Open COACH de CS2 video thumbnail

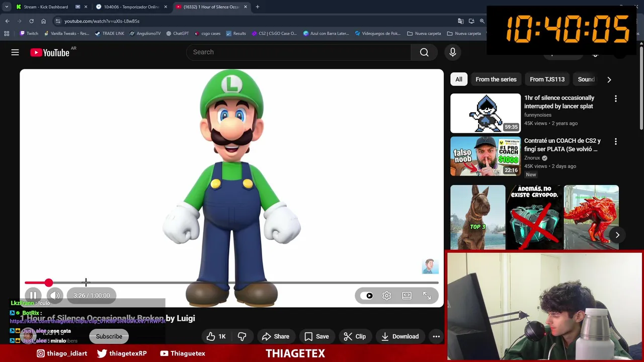coord(486,156)
